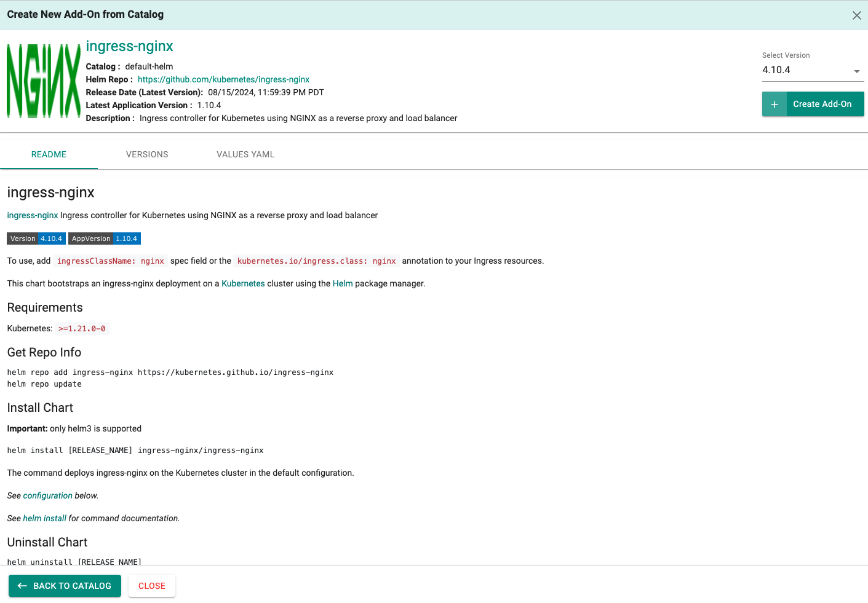Viewport: 868px width, 603px height.
Task: Click the kubernetes.io/ingress.class: nginx code snippet
Action: pos(316,261)
